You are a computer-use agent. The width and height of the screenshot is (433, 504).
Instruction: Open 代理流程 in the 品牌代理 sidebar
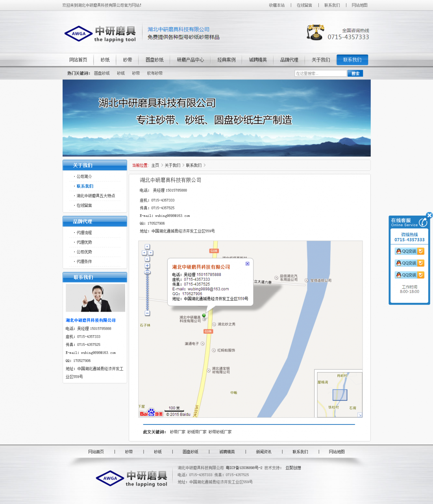[84, 233]
